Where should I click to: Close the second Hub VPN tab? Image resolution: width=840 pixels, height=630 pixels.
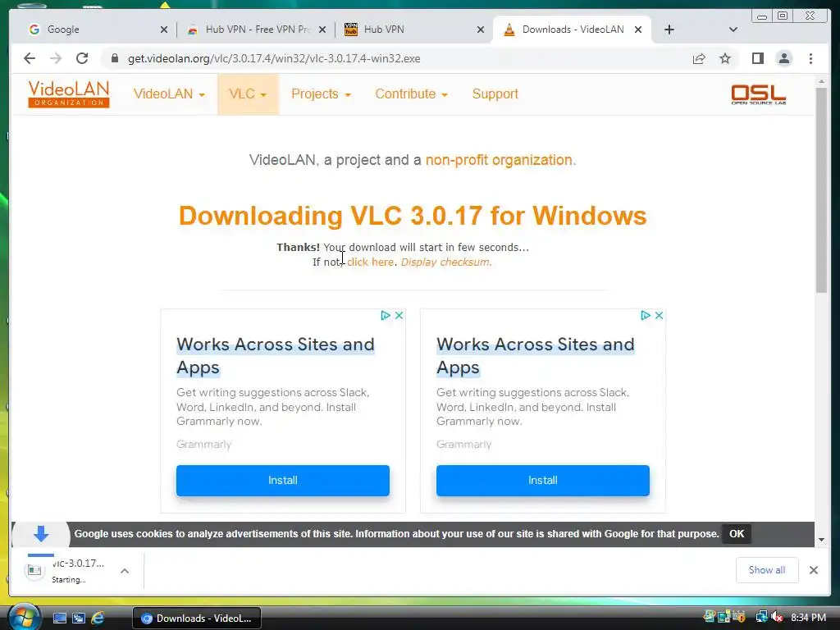click(x=481, y=30)
